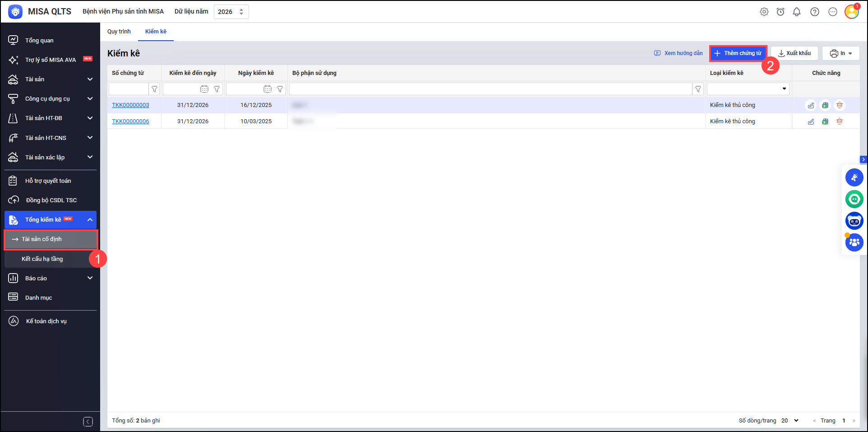This screenshot has height=432, width=868.
Task: Open the settings gear icon
Action: (x=764, y=12)
